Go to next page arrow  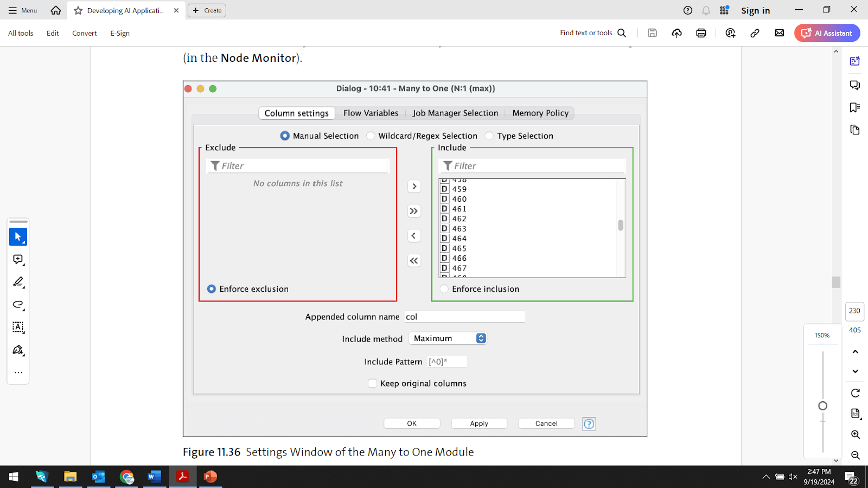[x=856, y=371]
